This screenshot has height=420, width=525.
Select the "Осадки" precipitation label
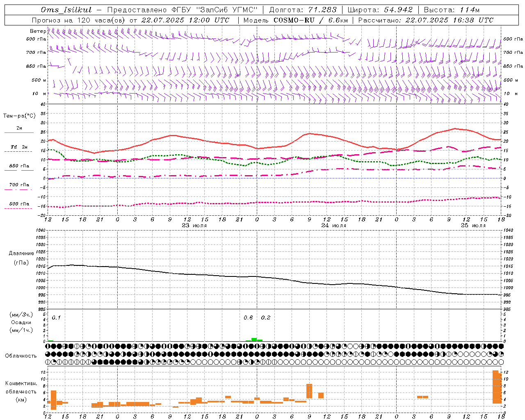[x=21, y=322]
